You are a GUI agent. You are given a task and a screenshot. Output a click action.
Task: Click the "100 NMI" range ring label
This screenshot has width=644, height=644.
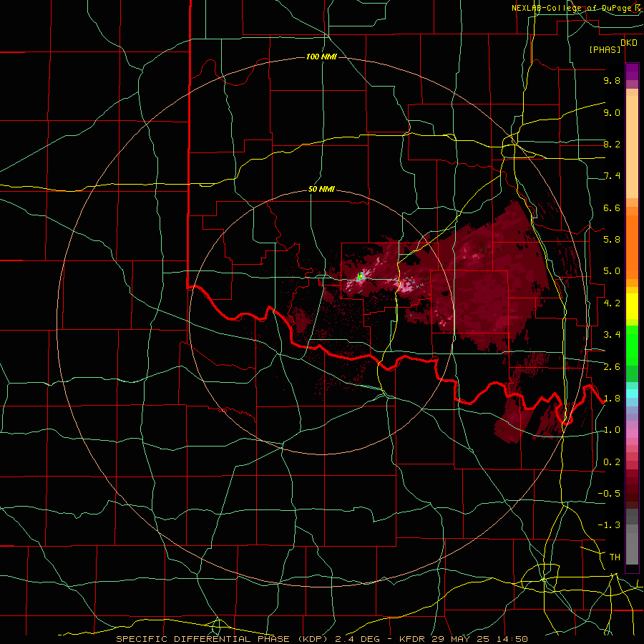click(x=321, y=57)
